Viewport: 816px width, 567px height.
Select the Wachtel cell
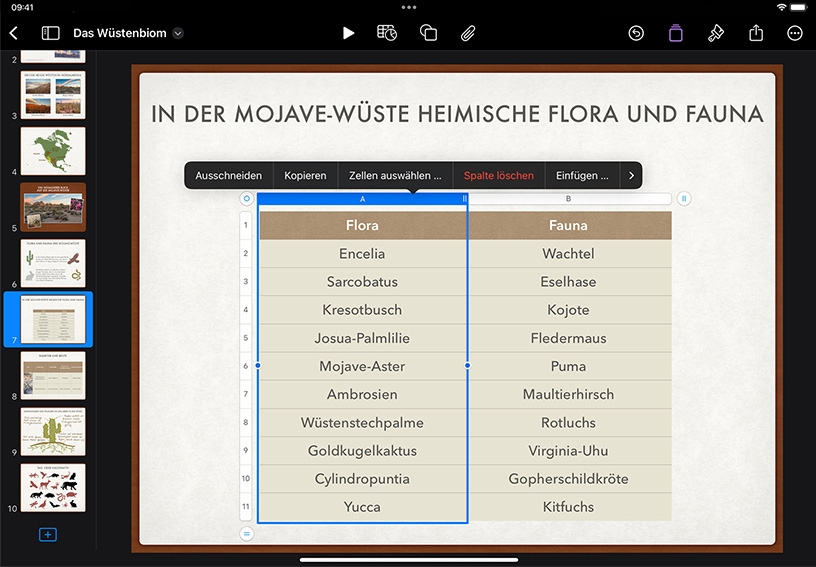pos(569,253)
